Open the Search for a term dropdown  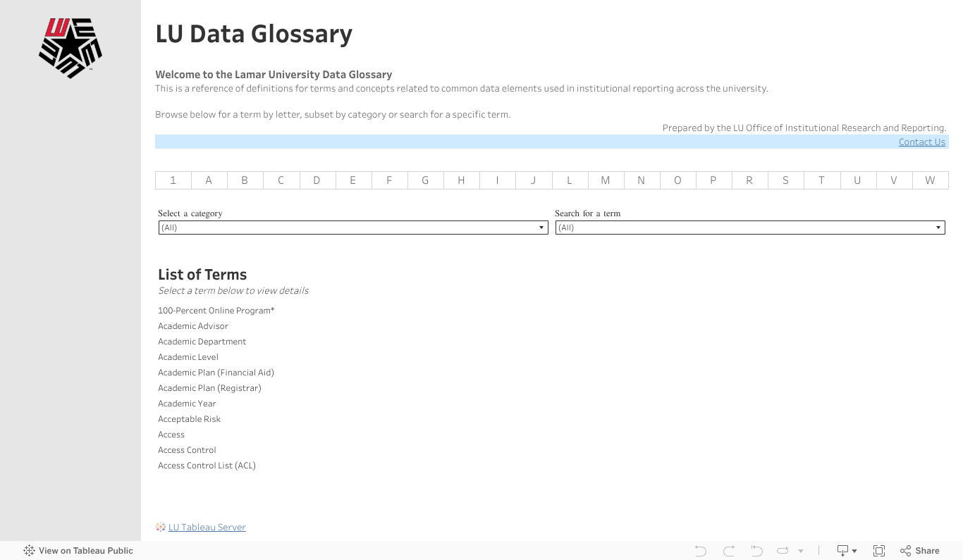[750, 228]
